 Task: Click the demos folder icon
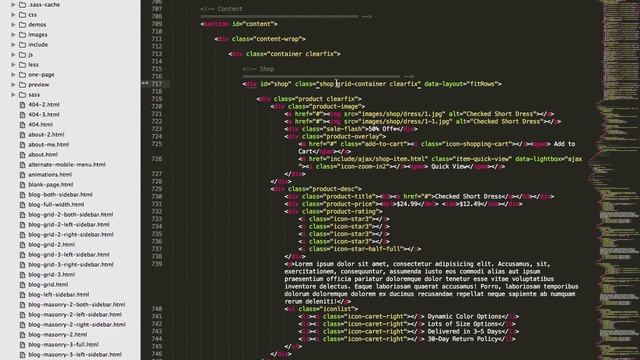[x=23, y=24]
